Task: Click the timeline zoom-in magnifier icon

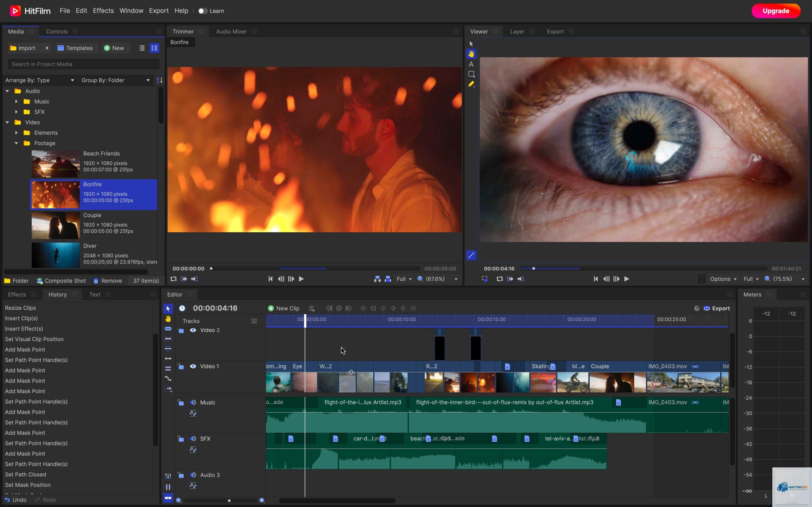Action: click(x=262, y=500)
